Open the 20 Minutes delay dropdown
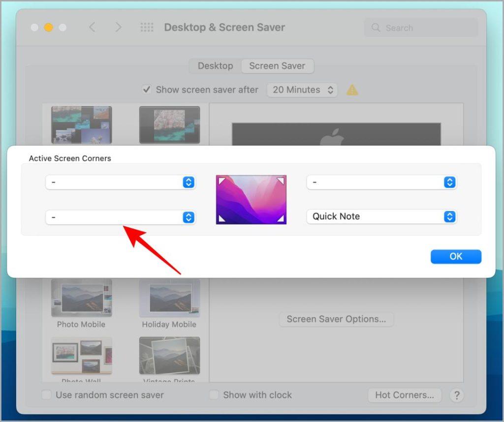504x422 pixels. click(302, 90)
